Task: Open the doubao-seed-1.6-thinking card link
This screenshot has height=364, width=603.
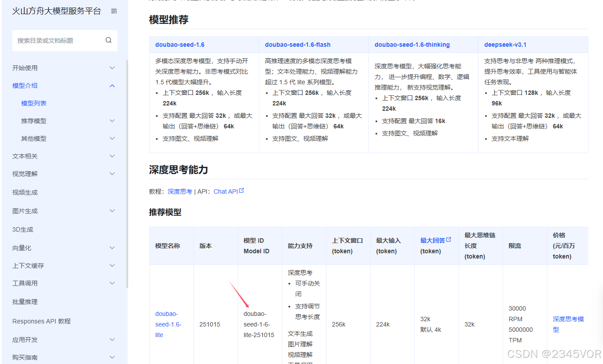Action: [x=412, y=45]
